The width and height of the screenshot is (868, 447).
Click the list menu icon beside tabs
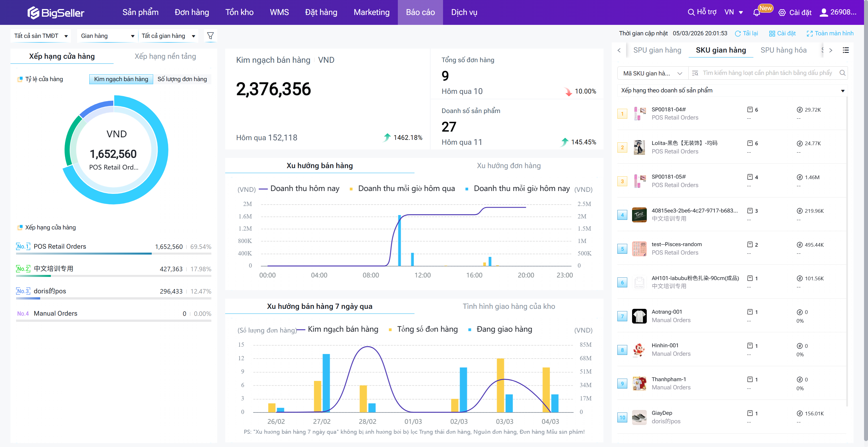tap(845, 50)
